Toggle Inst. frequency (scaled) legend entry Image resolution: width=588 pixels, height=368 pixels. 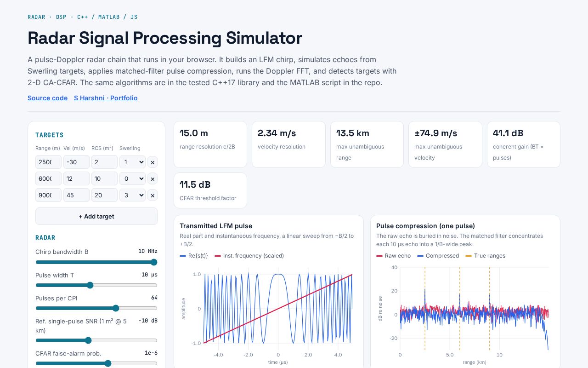(x=249, y=256)
